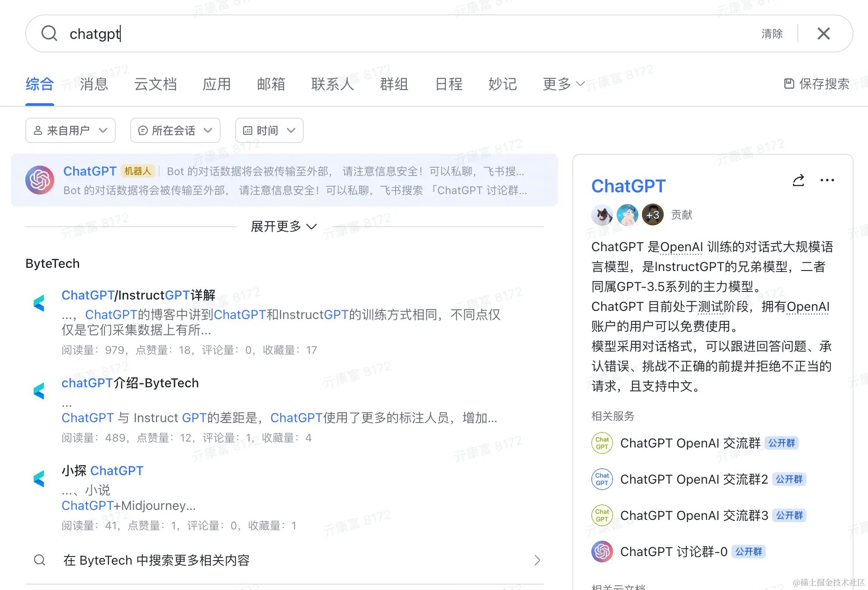This screenshot has height=590, width=868.
Task: Expand results with 展开更多
Action: tap(283, 226)
